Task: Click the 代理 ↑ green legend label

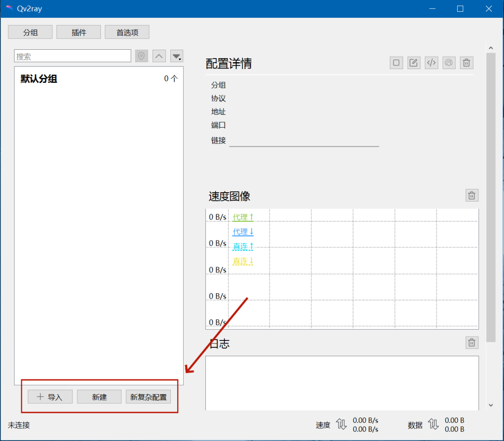Action: click(x=243, y=217)
